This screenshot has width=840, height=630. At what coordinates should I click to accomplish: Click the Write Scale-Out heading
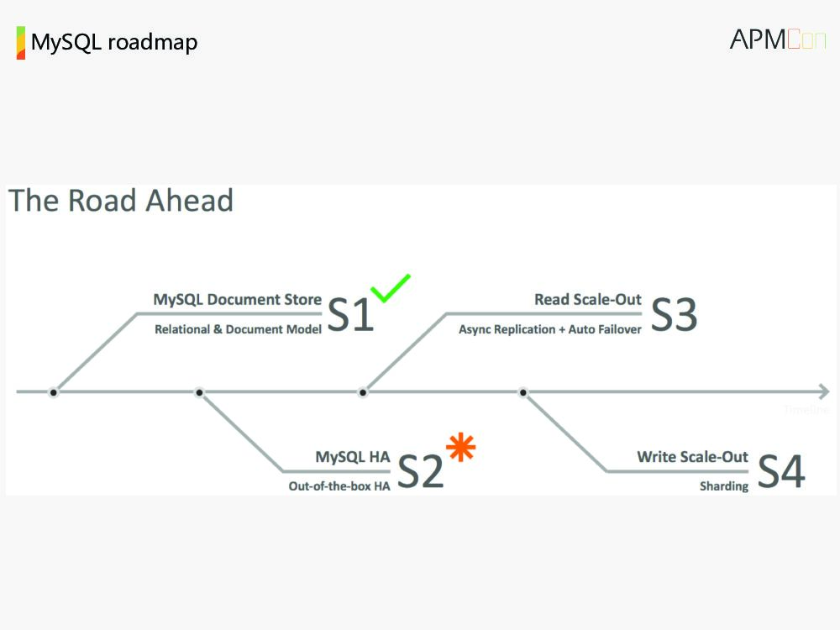point(692,457)
